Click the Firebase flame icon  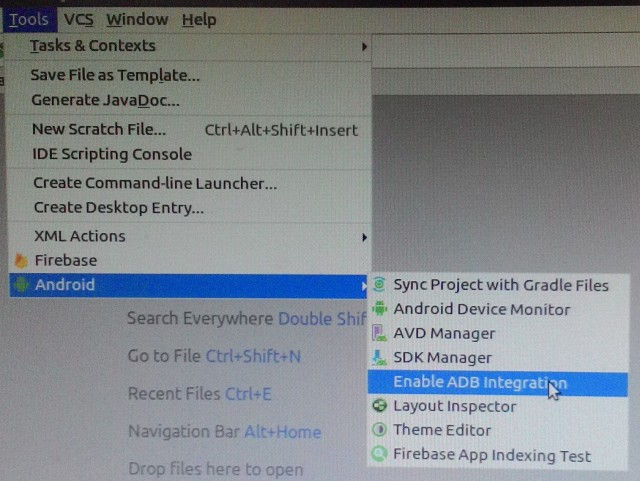(21, 261)
